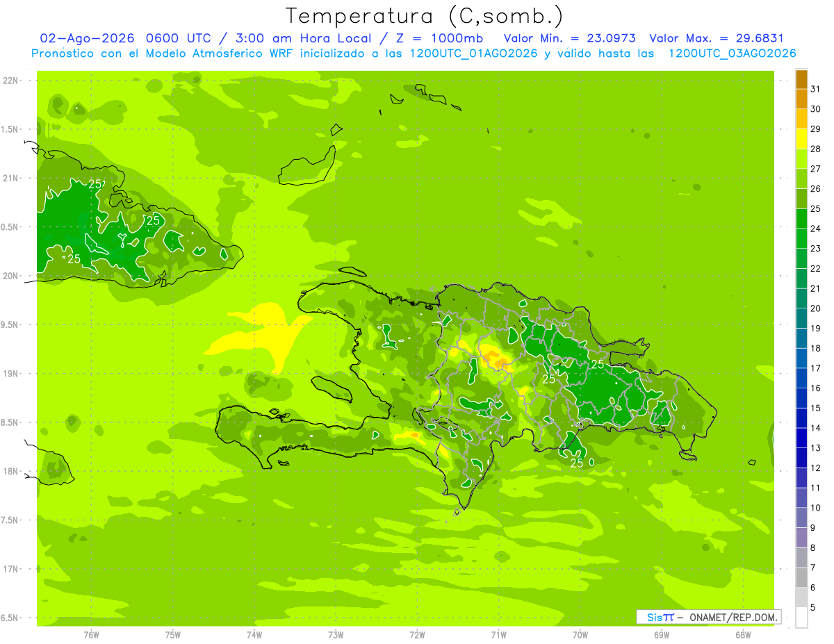Click the 20 label on color scale

click(815, 308)
